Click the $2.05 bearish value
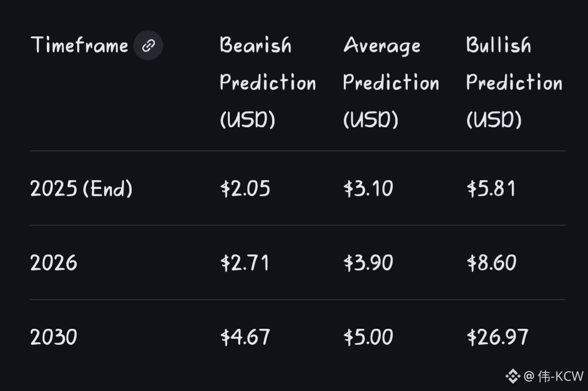 tap(245, 189)
